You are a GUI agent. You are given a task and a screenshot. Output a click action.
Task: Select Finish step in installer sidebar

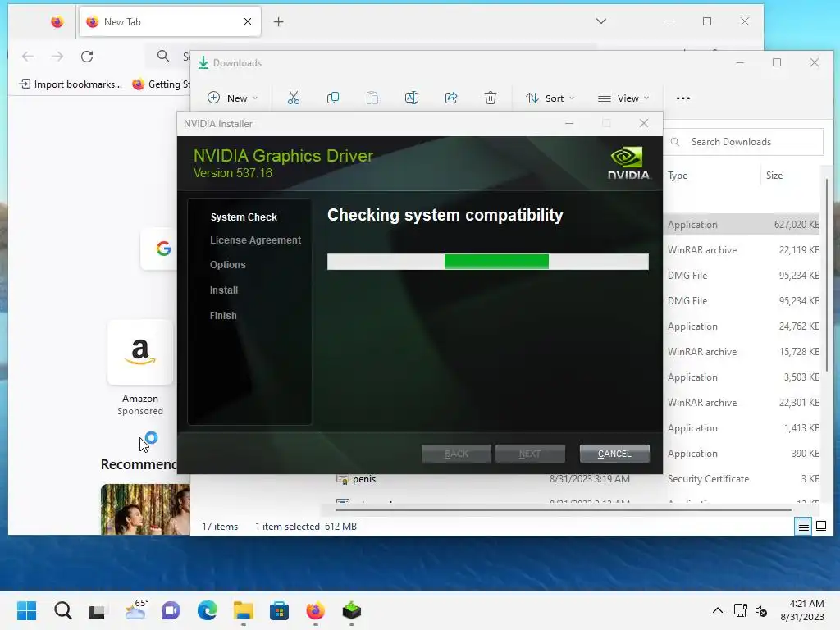click(x=223, y=316)
